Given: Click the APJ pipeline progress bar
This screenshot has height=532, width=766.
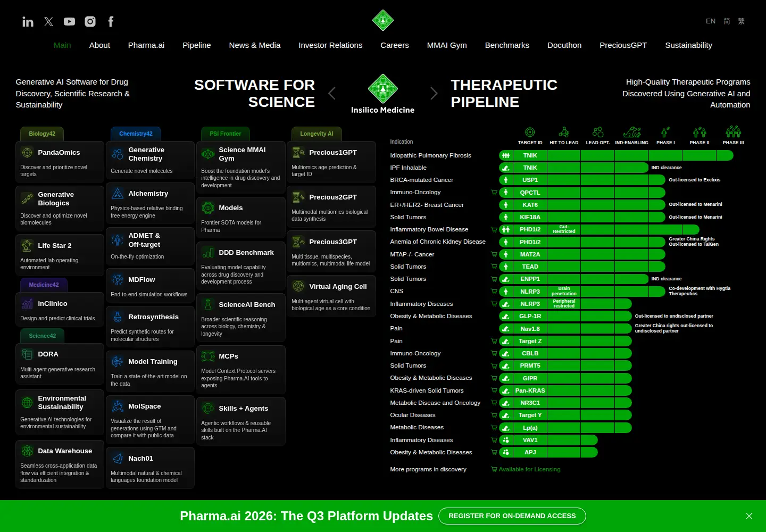Looking at the screenshot, I should 548,452.
